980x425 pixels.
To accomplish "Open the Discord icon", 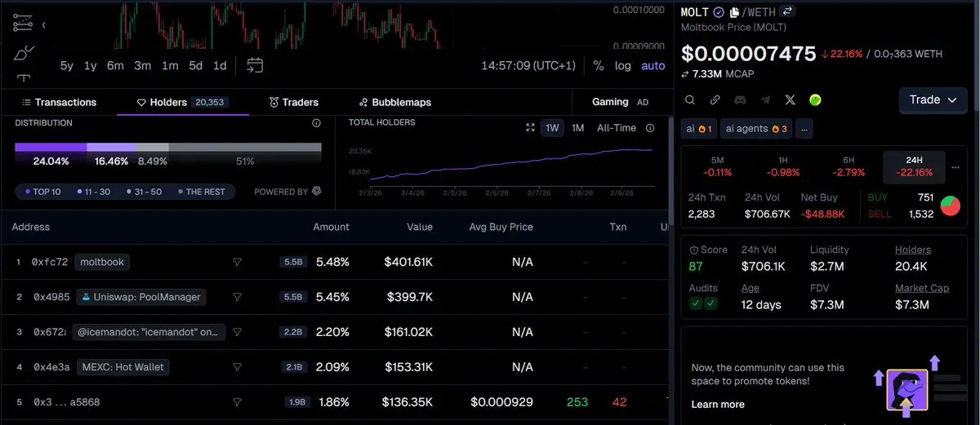I will coord(740,100).
